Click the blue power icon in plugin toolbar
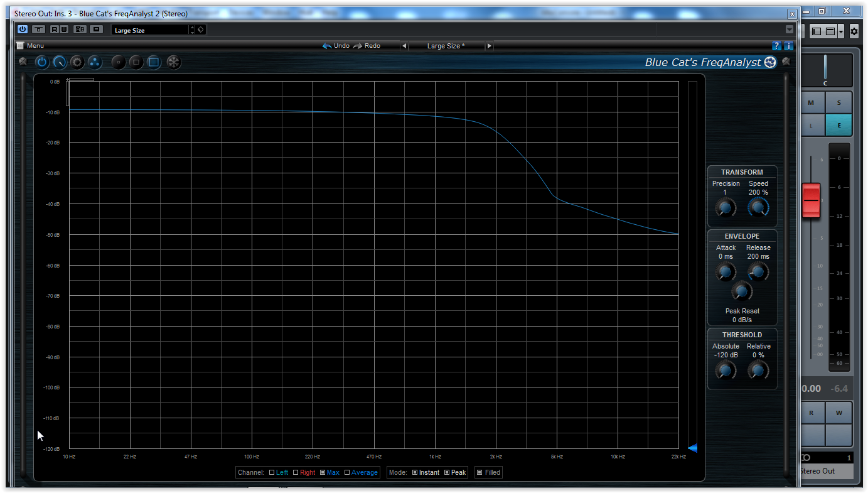Viewport: 868px width, 493px height. pos(41,62)
